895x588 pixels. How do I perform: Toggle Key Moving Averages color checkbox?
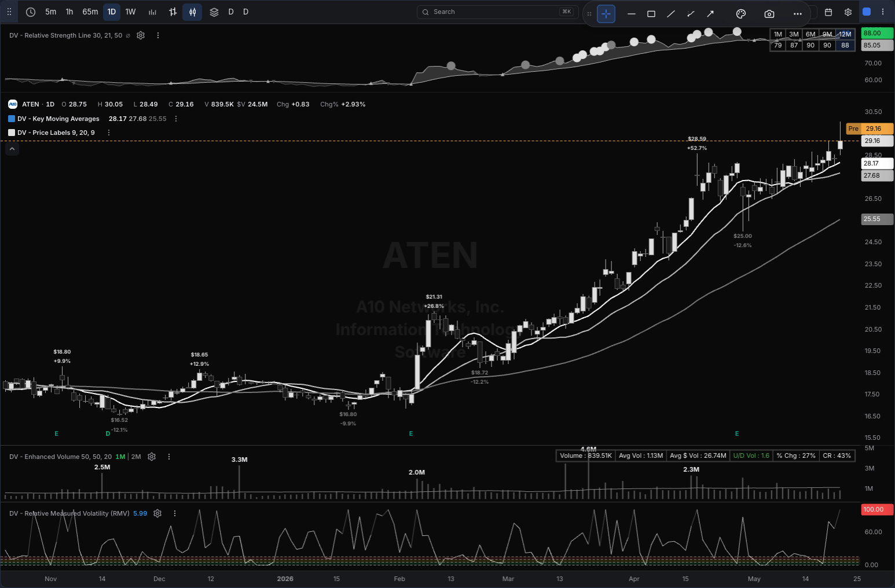point(12,119)
